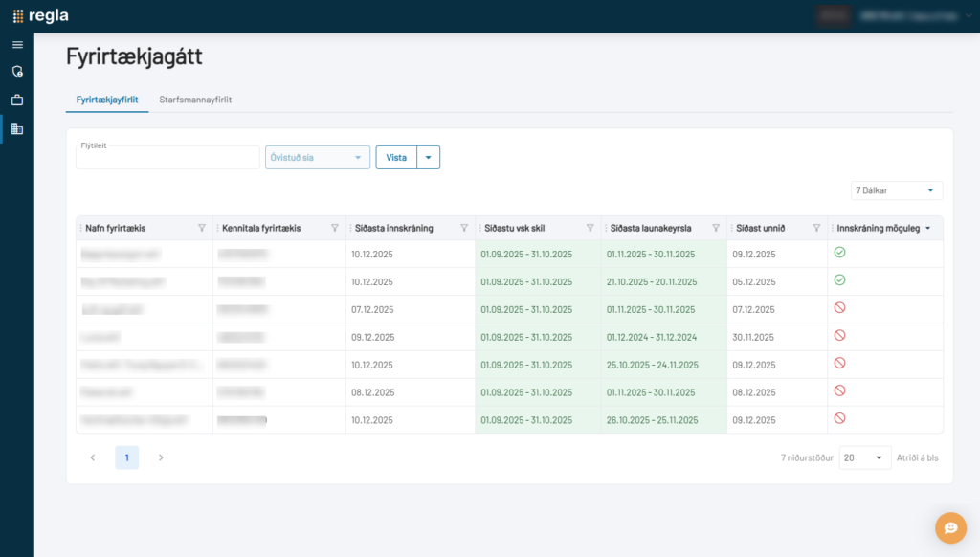Click filter icon on Nafn fyrirtækis column
The image size is (980, 557).
pos(202,228)
